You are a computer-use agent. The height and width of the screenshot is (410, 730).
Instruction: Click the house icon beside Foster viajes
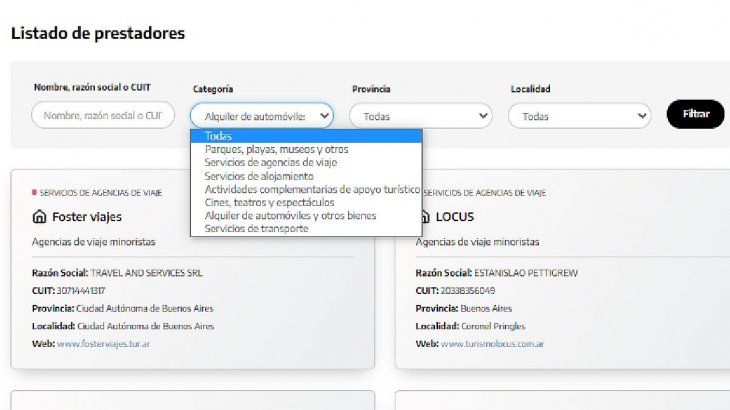[40, 216]
